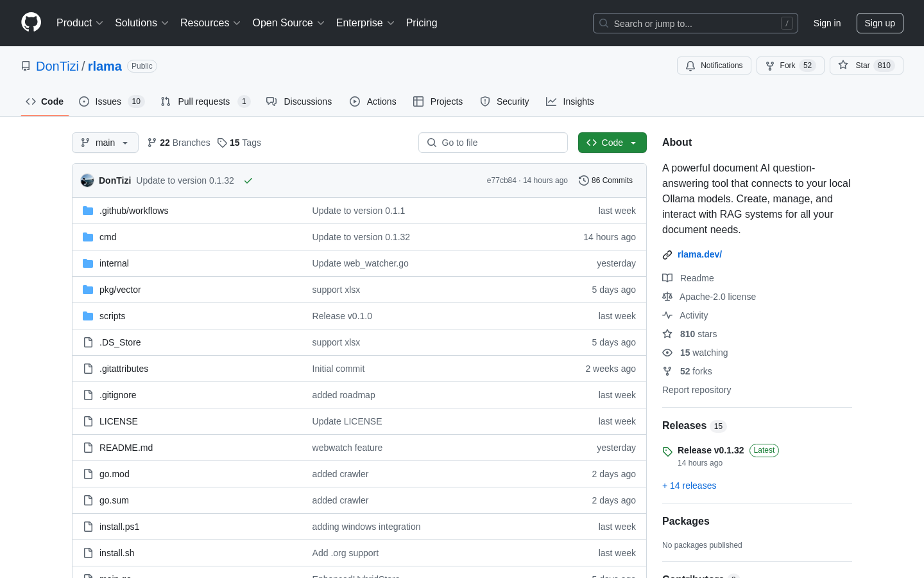Switch to the Projects tab

click(438, 101)
